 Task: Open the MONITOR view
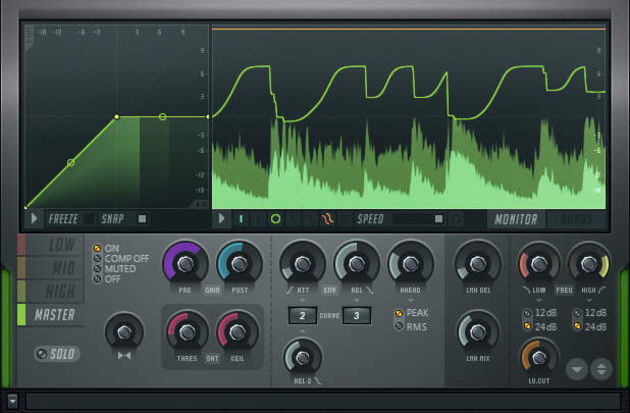point(516,219)
